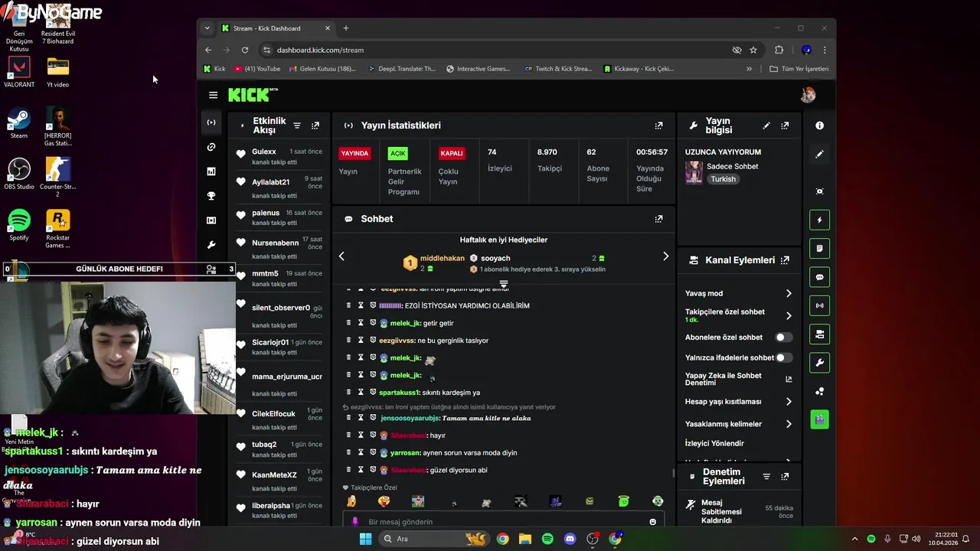Focus the 'Bir mesaj gönderin' chat input
980x551 pixels.
496,522
